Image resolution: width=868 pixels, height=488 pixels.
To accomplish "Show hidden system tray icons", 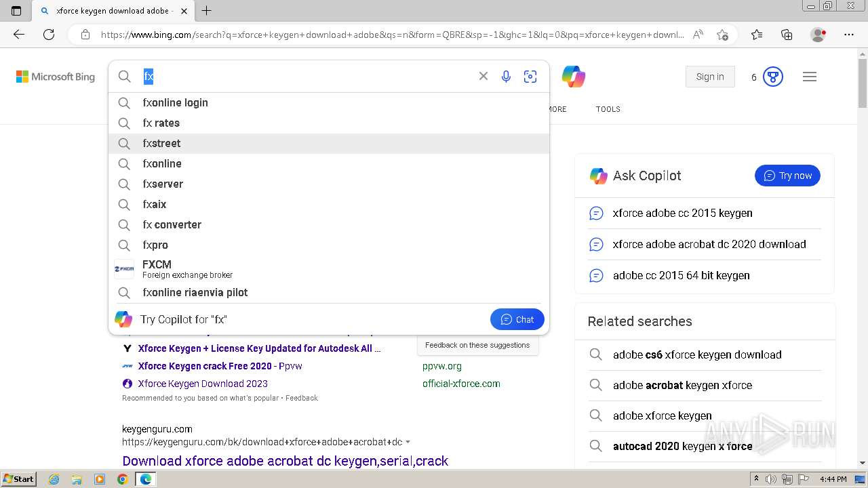I will (756, 479).
